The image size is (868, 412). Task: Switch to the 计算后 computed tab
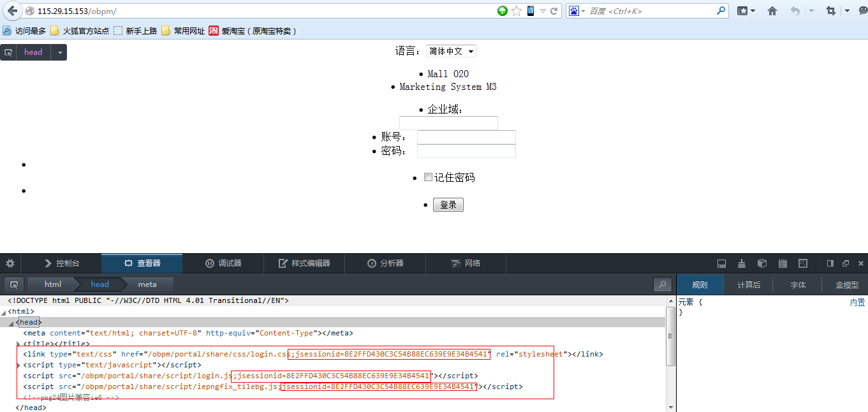(x=749, y=285)
